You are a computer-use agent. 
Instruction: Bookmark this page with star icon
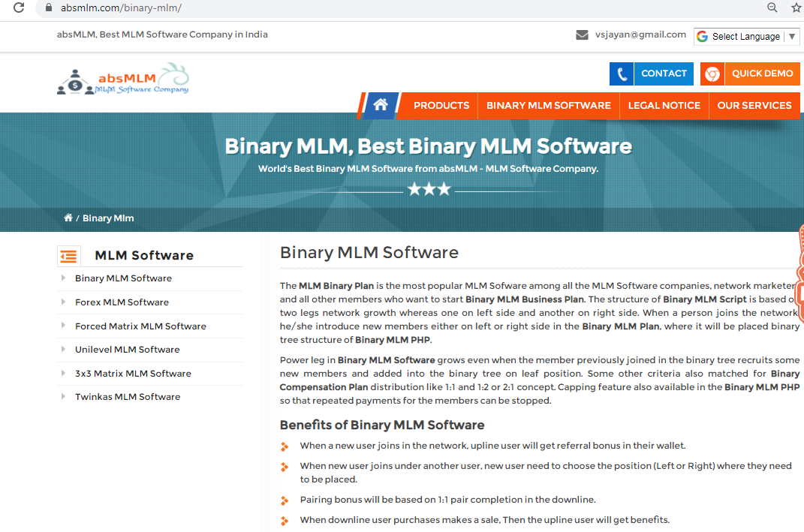[796, 8]
